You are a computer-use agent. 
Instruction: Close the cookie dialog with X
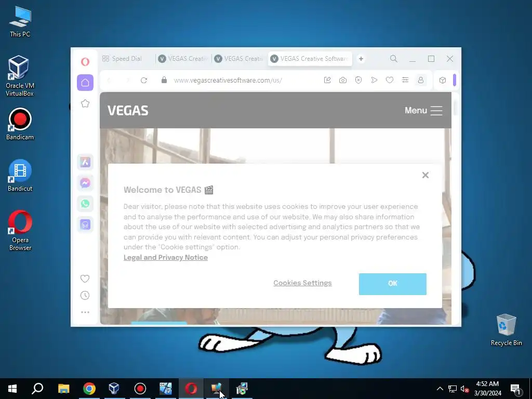click(425, 175)
